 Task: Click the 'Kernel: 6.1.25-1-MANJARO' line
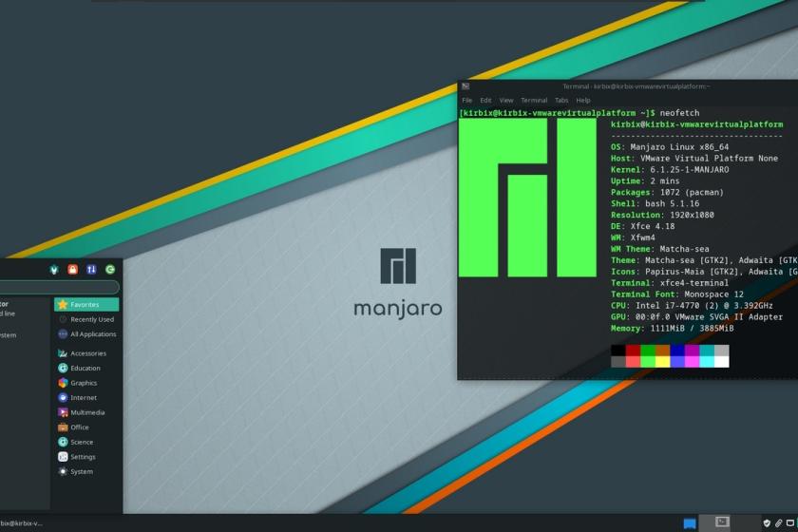tap(670, 169)
